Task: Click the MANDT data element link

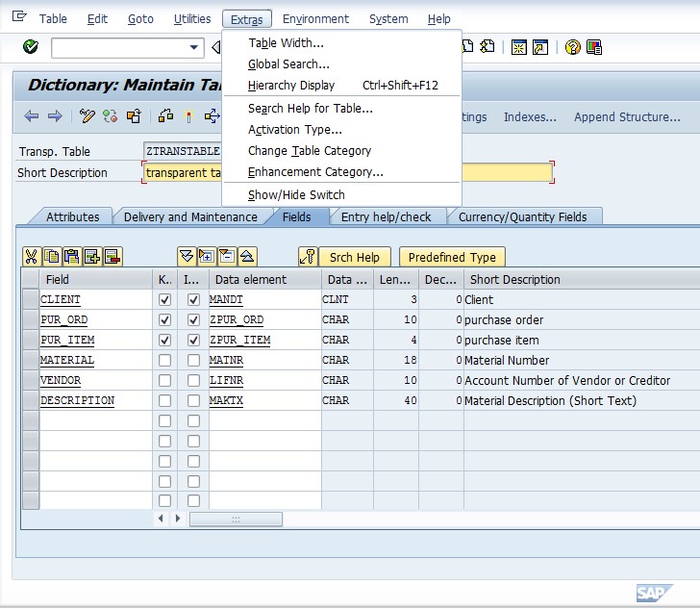Action: click(x=226, y=299)
